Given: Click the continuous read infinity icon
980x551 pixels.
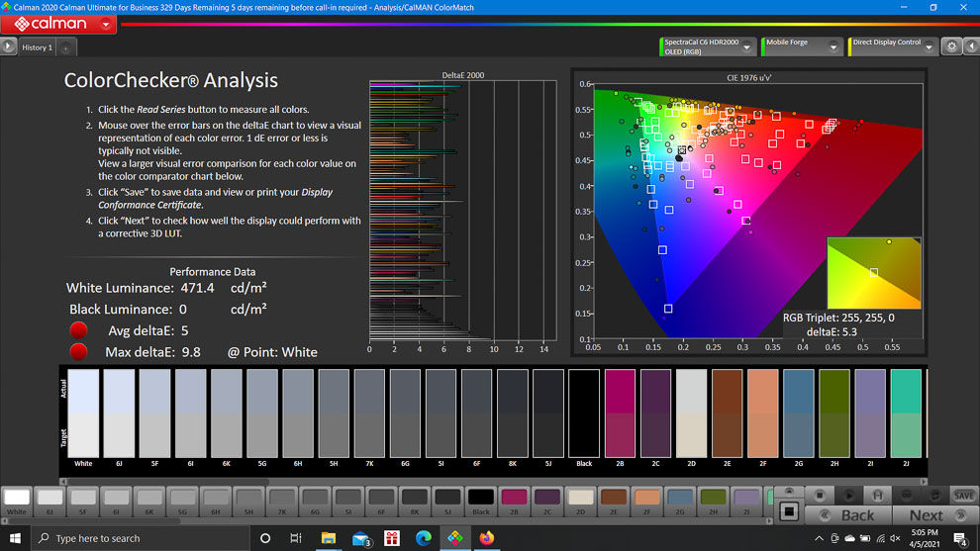Looking at the screenshot, I should pyautogui.click(x=906, y=496).
